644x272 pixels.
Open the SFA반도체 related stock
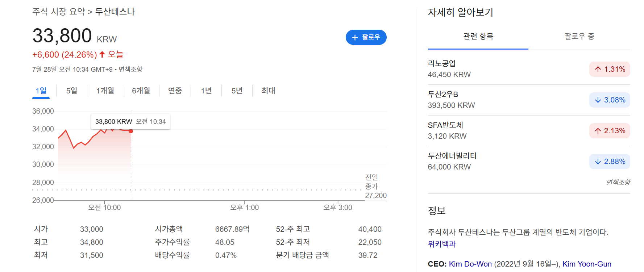click(x=529, y=131)
